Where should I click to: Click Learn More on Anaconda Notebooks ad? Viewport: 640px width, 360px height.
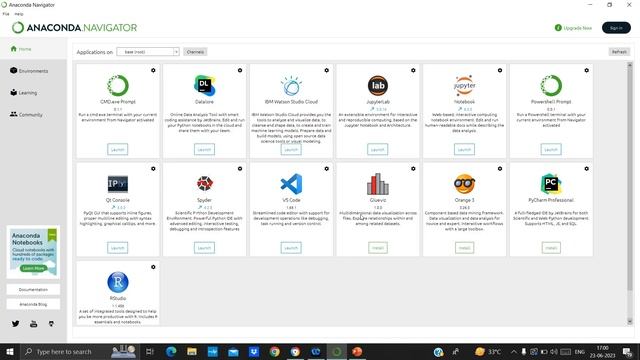point(33,268)
